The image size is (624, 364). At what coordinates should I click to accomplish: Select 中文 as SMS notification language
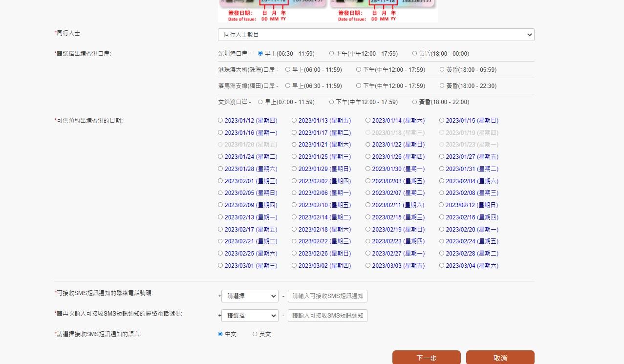[x=220, y=334]
